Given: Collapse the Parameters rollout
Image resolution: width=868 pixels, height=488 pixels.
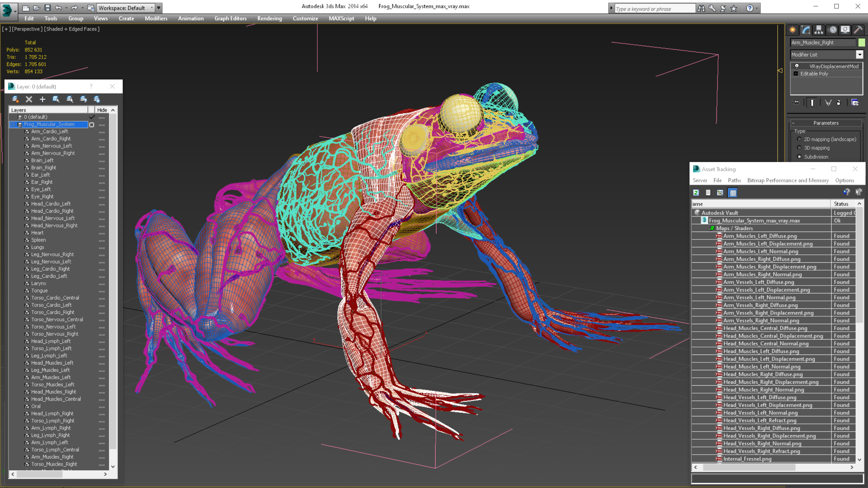Looking at the screenshot, I should click(x=825, y=123).
